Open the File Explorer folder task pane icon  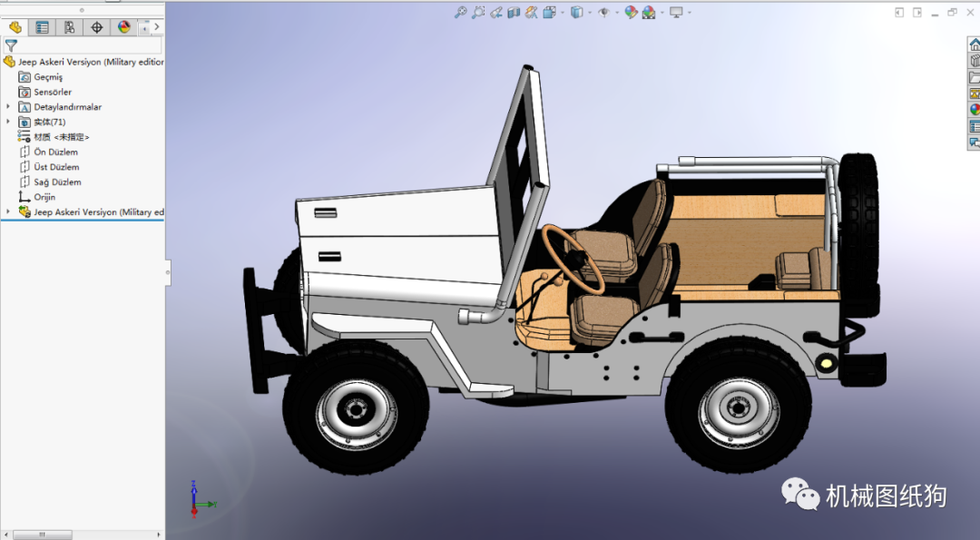click(x=975, y=77)
